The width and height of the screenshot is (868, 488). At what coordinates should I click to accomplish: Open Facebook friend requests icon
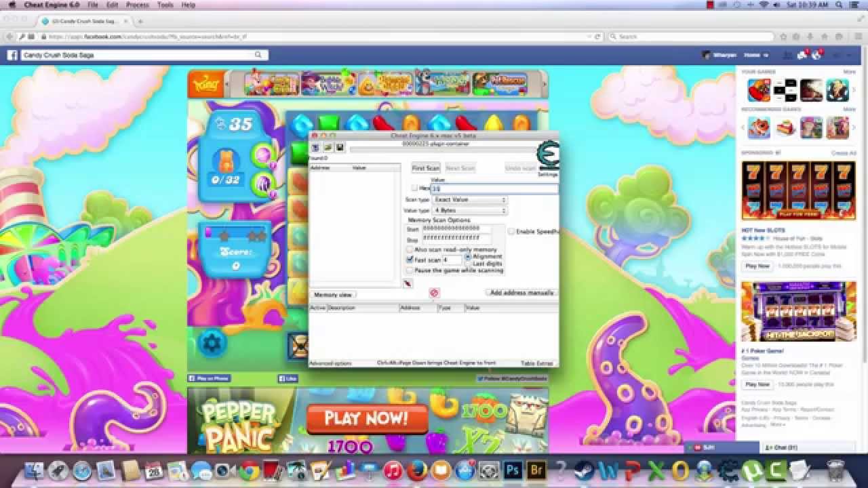pyautogui.click(x=787, y=55)
